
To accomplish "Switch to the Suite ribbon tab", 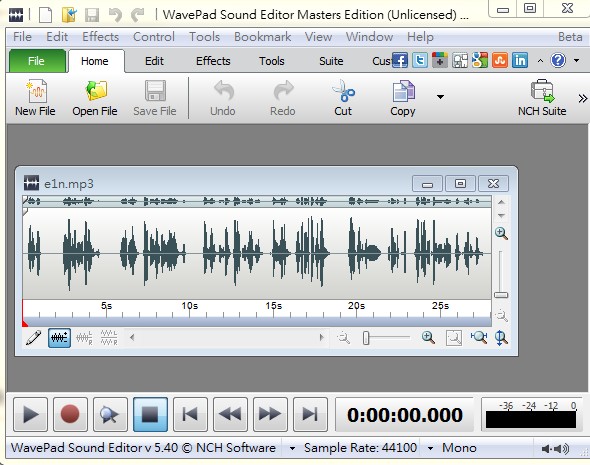I will pyautogui.click(x=331, y=61).
